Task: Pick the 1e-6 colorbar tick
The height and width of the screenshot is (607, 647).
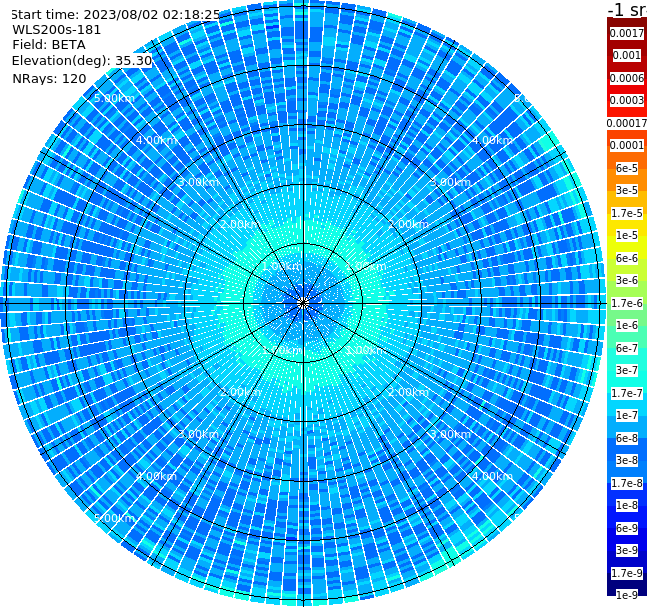Action: (627, 325)
